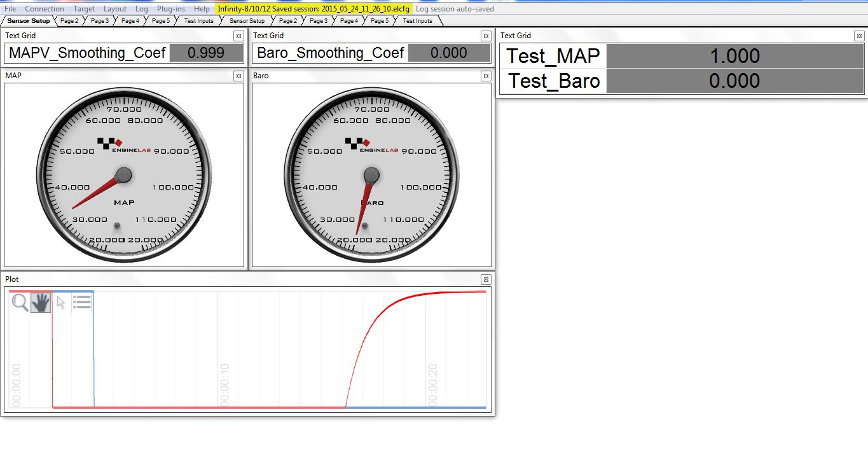
Task: Choose the arrow cursor tool in Plot
Action: tap(61, 303)
